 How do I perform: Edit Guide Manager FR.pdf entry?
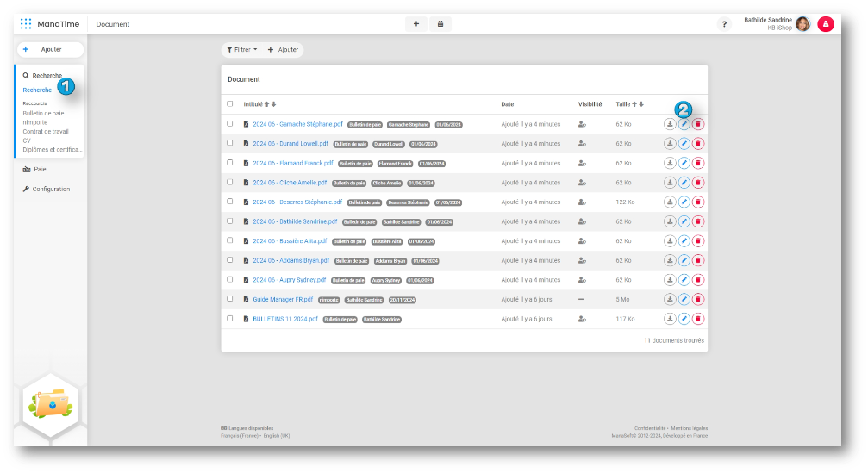[x=684, y=299]
